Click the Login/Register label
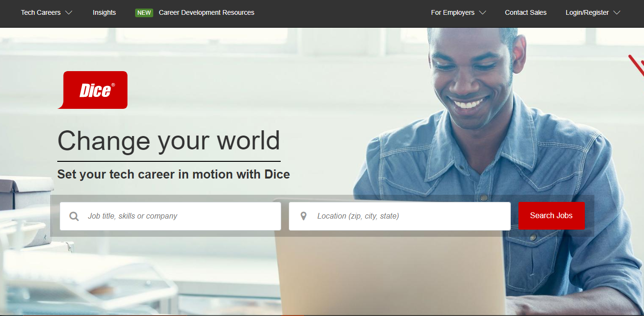 (x=586, y=12)
